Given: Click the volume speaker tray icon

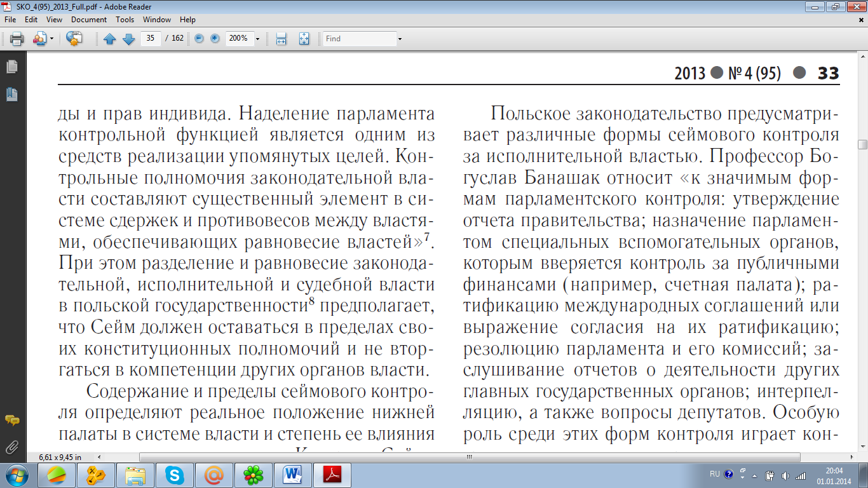Looking at the screenshot, I should point(785,475).
